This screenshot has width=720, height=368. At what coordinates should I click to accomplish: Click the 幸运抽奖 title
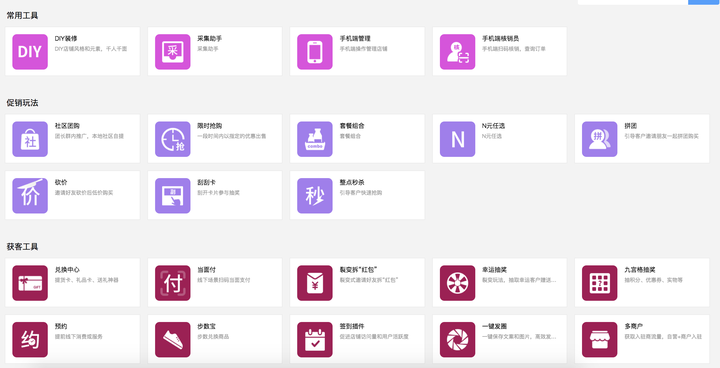pos(494,270)
